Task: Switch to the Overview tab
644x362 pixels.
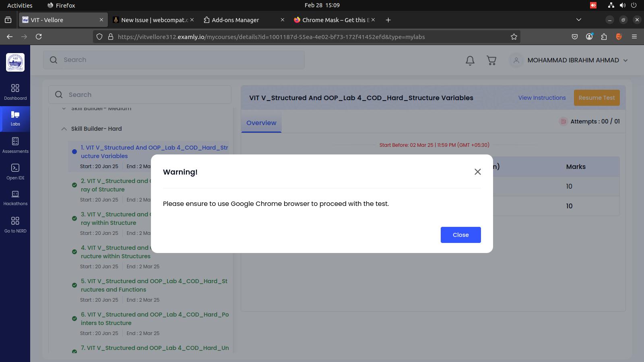Action: tap(261, 123)
